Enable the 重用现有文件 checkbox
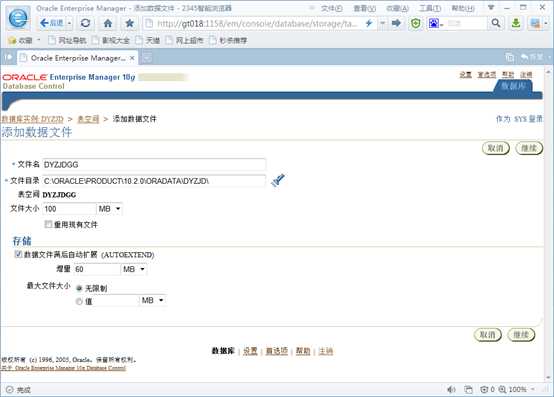 coord(48,224)
